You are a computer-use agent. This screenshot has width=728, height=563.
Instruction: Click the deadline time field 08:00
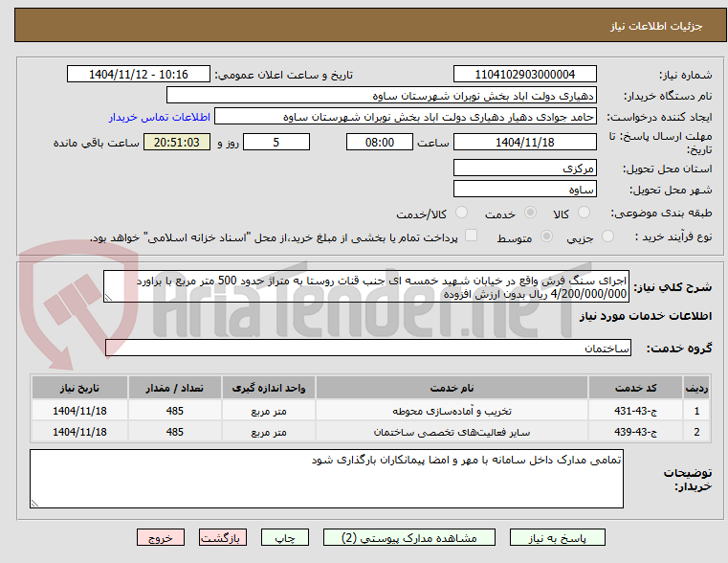click(x=380, y=142)
